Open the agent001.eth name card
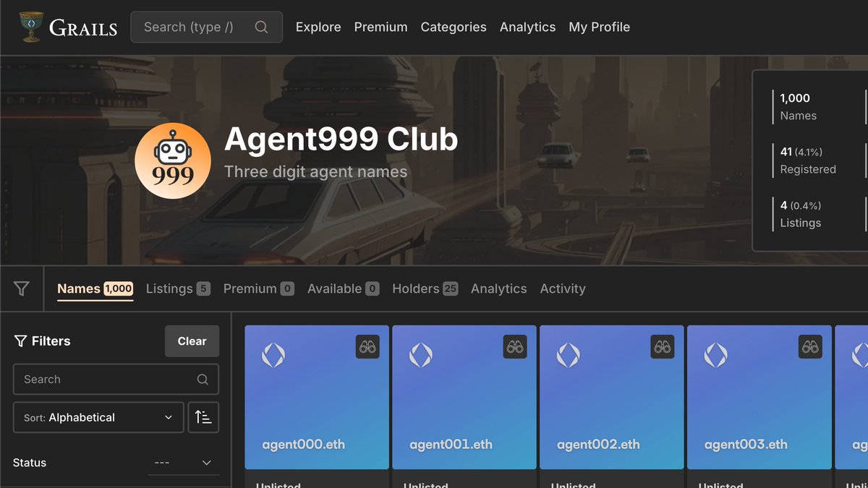This screenshot has height=488, width=868. click(464, 406)
